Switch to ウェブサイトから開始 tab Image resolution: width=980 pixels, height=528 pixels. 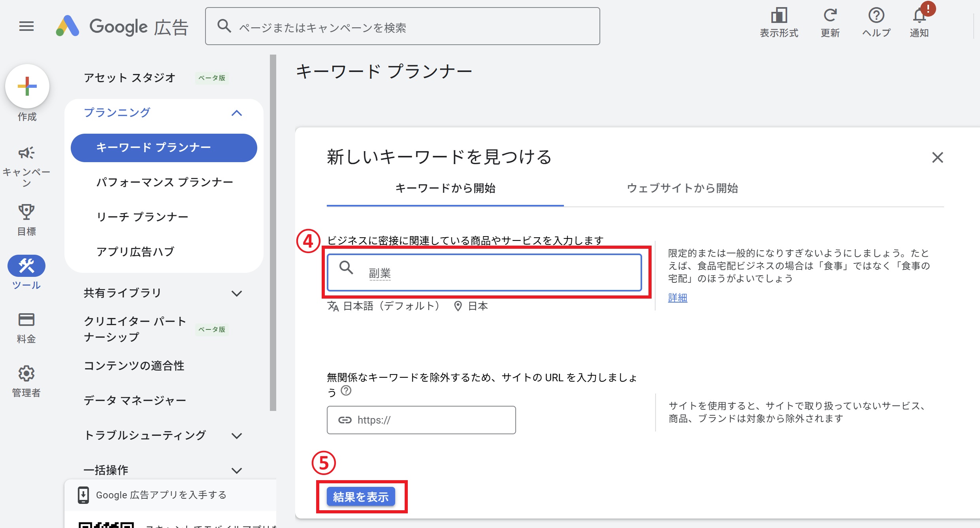[x=682, y=188]
